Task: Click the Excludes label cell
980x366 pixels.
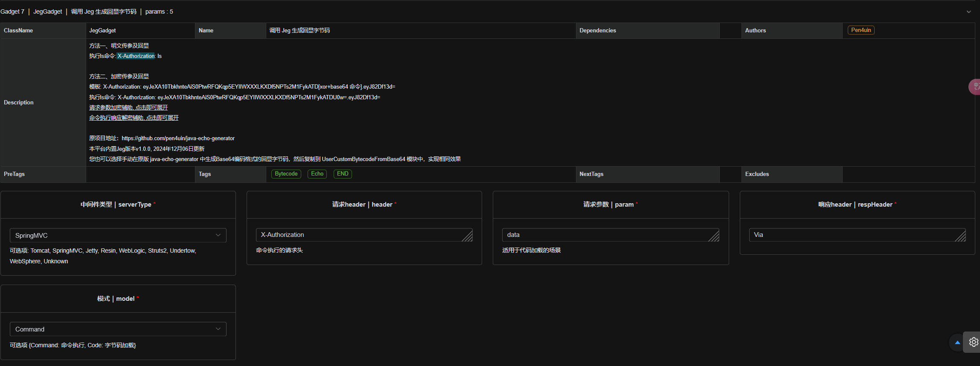Action: pyautogui.click(x=792, y=174)
